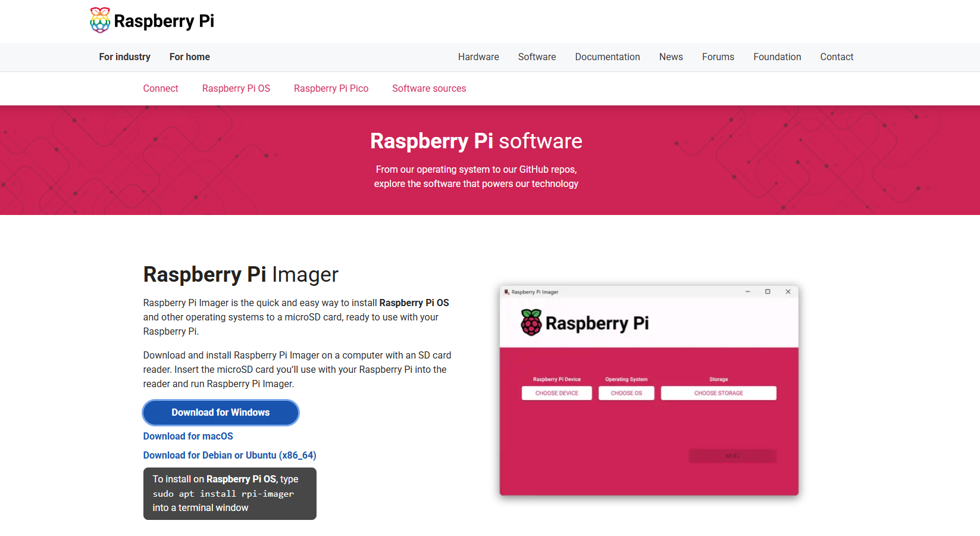Open the Raspberry Pi OS sub-link

236,88
